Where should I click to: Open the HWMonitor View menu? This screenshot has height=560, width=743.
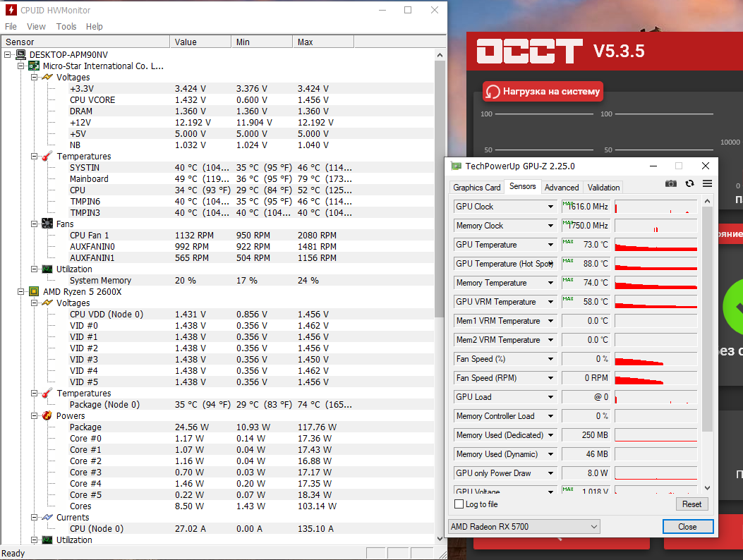pos(36,27)
